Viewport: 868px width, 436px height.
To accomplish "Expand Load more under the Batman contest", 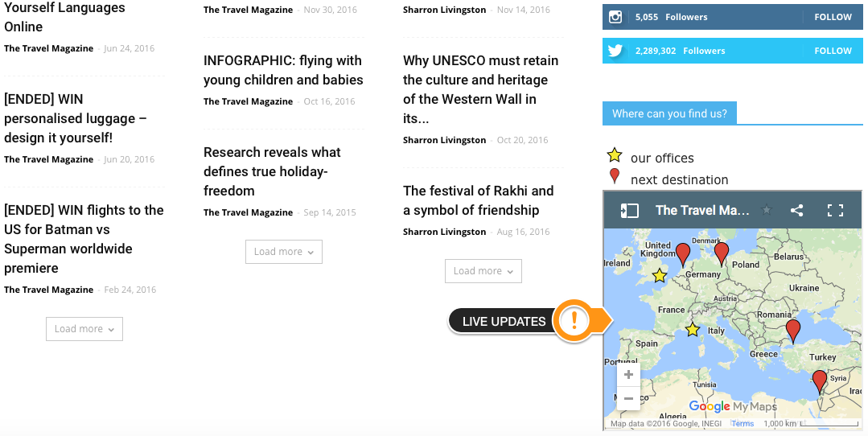I will (84, 329).
